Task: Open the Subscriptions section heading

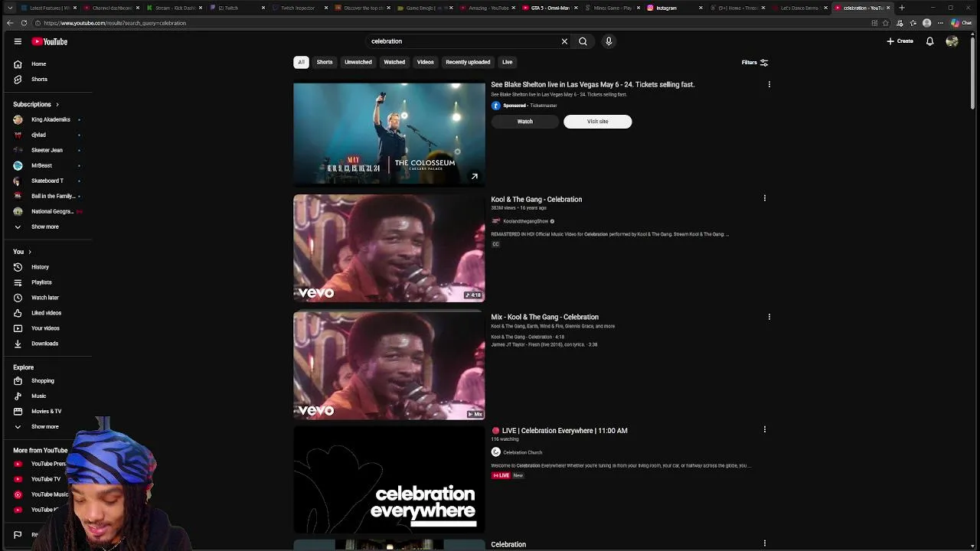Action: 36,104
